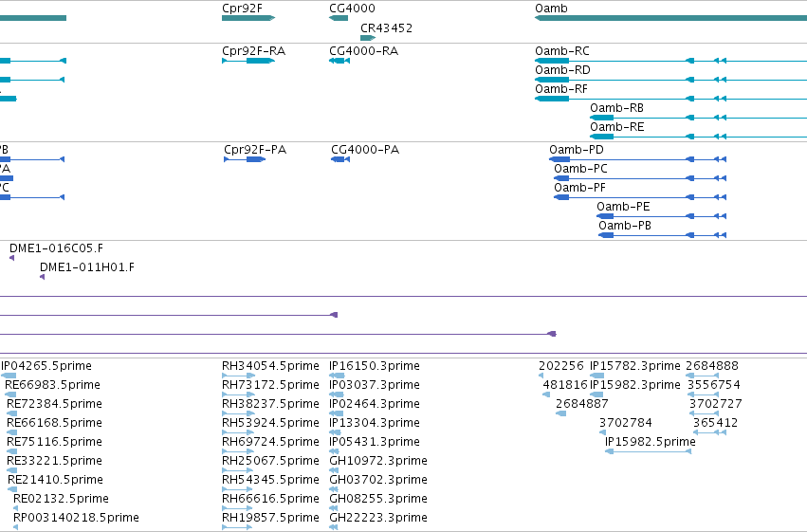
Task: Click the RH69724.5prime EST
Action: pos(237,451)
